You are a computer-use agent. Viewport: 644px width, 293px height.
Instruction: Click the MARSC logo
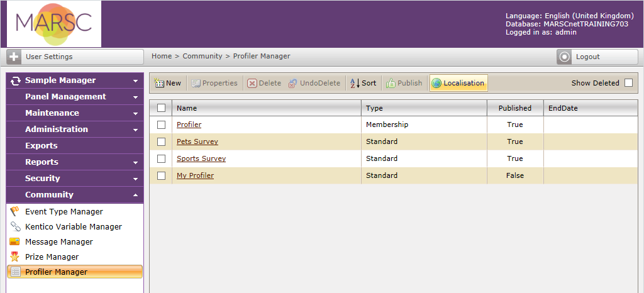coord(54,25)
